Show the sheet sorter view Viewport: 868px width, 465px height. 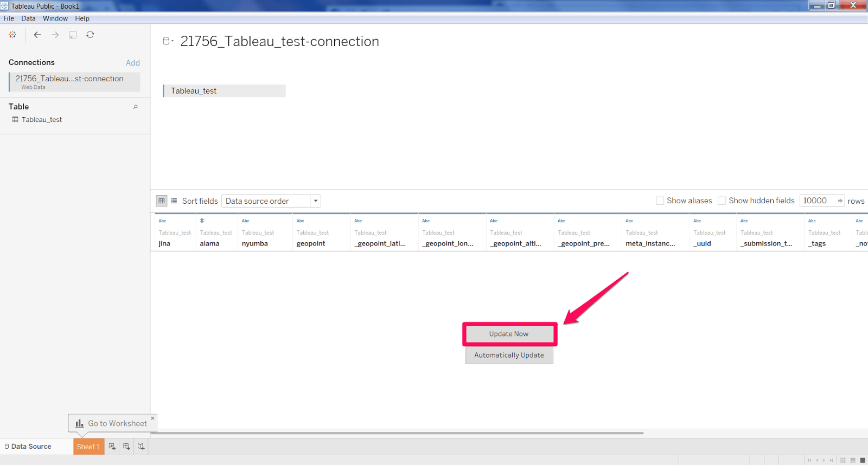coord(843,460)
